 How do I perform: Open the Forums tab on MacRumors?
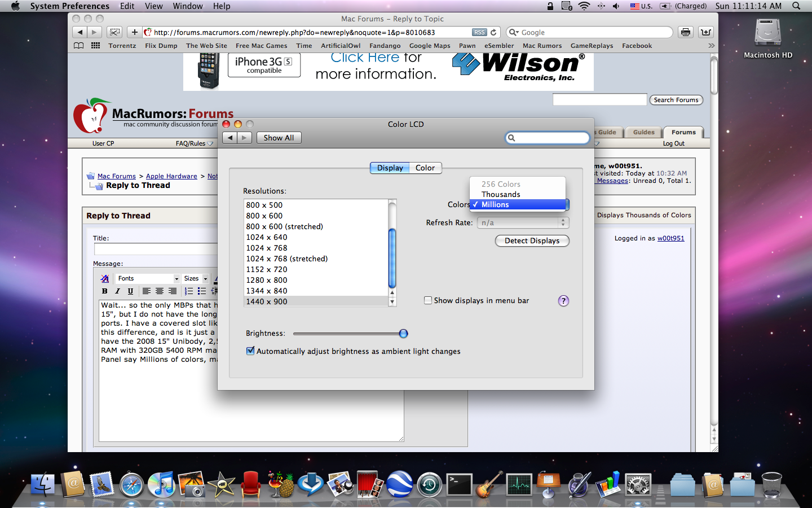click(x=683, y=132)
